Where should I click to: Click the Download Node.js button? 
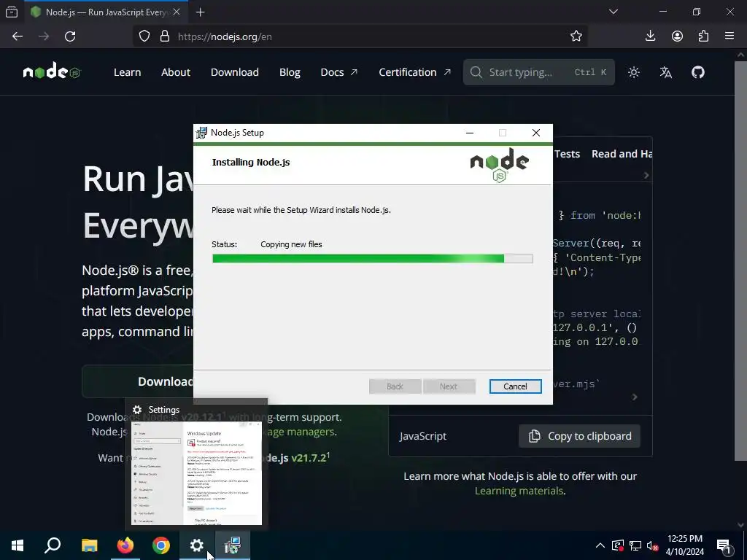138,381
